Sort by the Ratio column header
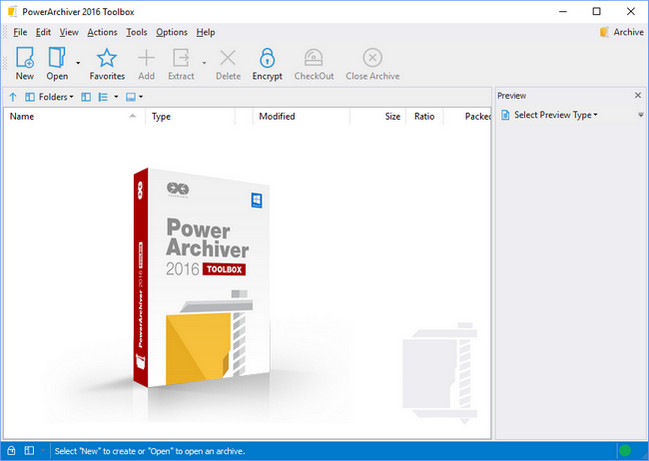 [x=424, y=117]
